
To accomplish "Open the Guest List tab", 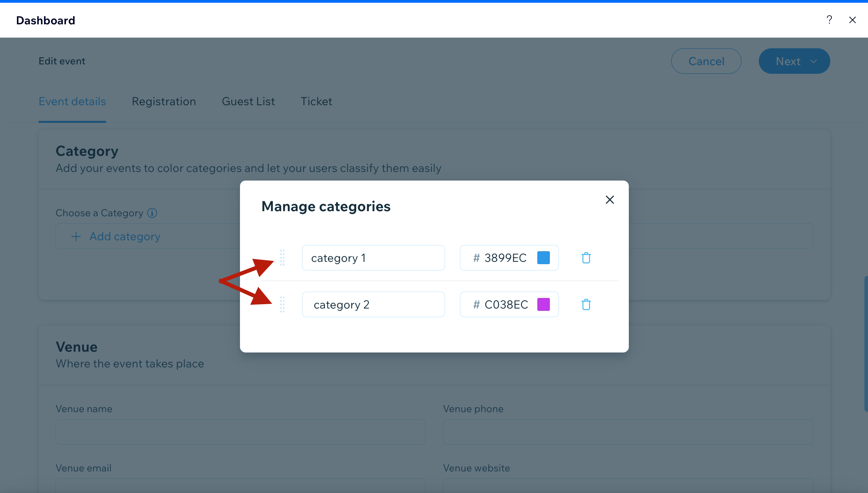I will (248, 102).
